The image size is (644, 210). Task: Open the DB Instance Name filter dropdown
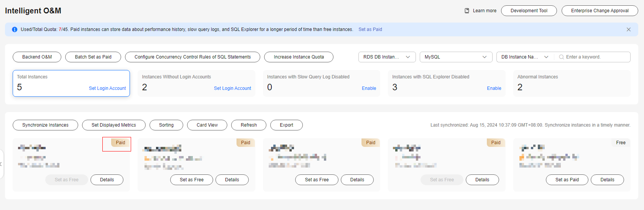pyautogui.click(x=524, y=57)
